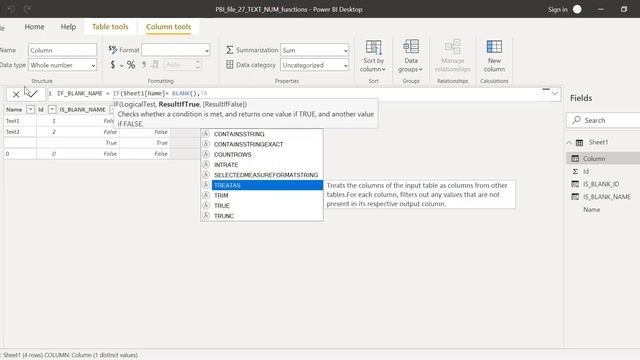
Task: Switch to the Table tools tab
Action: coord(110,27)
